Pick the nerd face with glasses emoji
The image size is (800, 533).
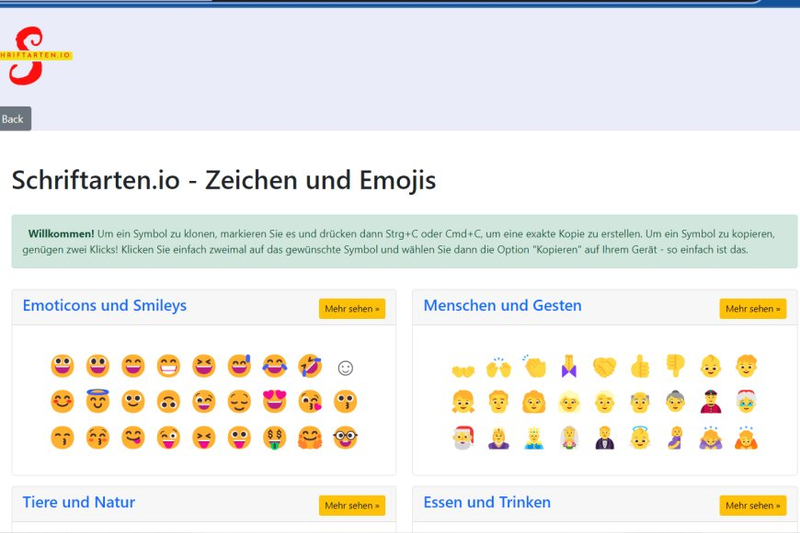point(345,437)
